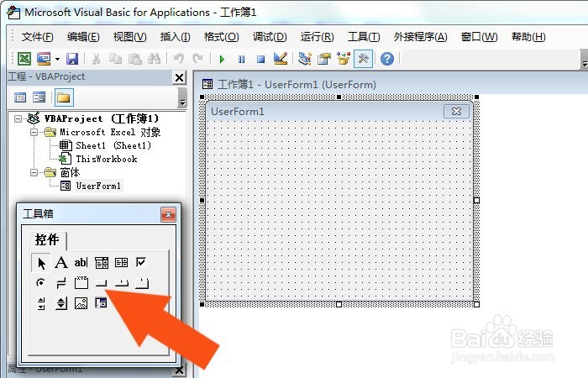Toggle the Toolbox hammer-and-wrench icon

(363, 59)
